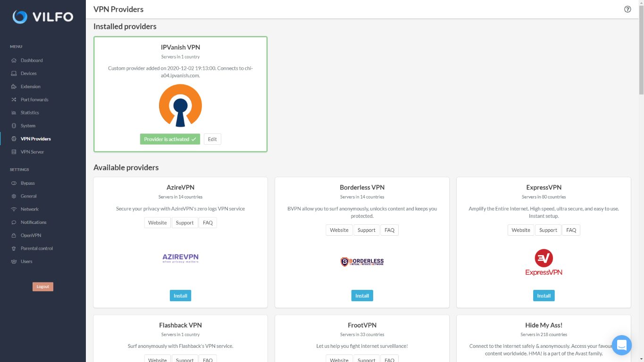Open the AzireVPN Support link
Screen dimensions: 644x362
184,223
